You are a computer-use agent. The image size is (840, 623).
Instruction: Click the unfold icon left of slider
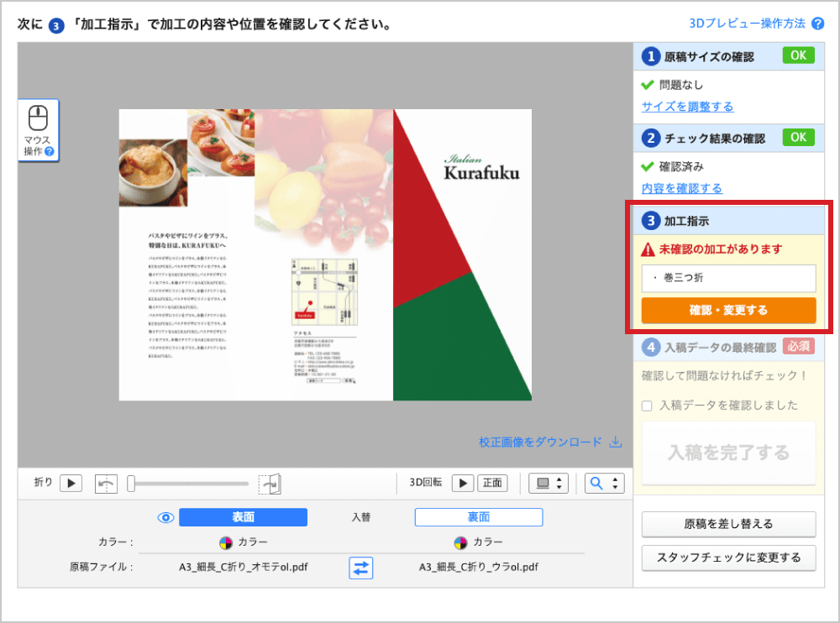(107, 484)
